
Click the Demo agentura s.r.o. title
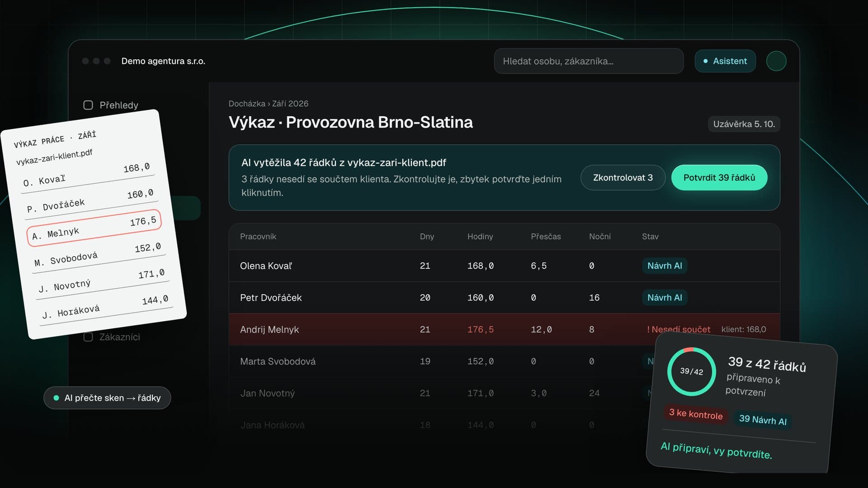click(163, 61)
